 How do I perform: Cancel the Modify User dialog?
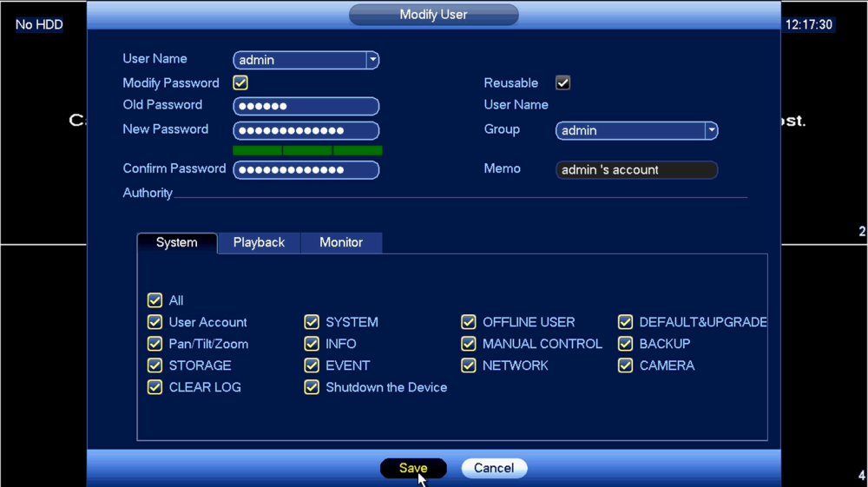[x=494, y=468]
